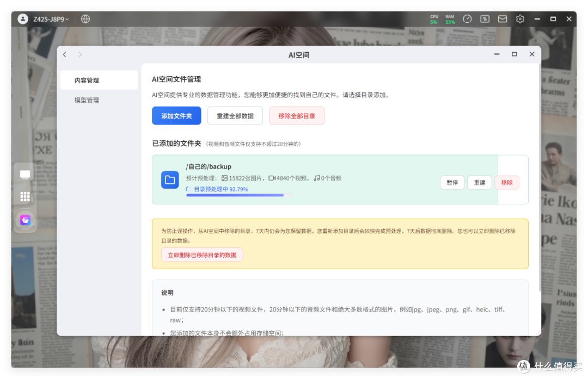
Task: Click the preprocessing progress bar
Action: coord(238,195)
